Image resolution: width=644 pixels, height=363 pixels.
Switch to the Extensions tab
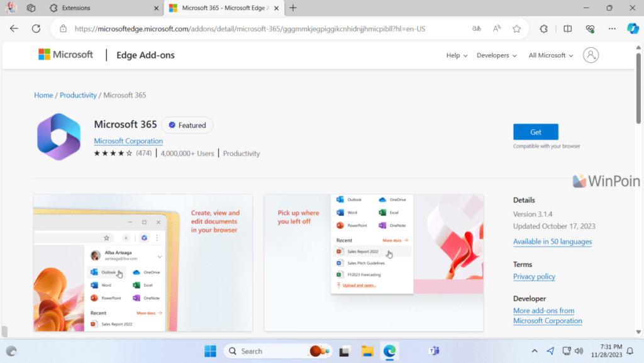[x=104, y=8]
